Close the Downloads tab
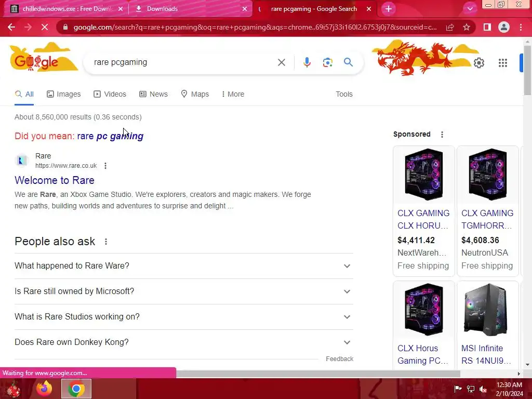532x399 pixels. 245,9
